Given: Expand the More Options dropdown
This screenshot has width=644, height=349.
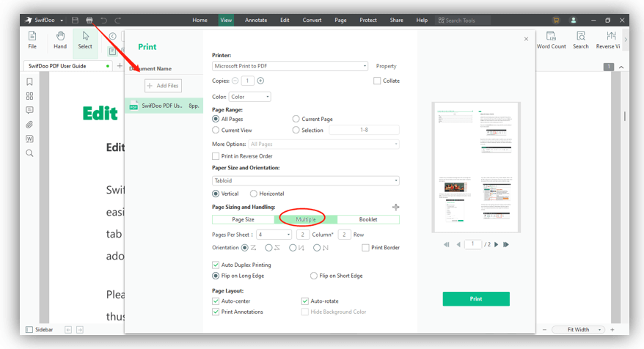Looking at the screenshot, I should click(323, 144).
